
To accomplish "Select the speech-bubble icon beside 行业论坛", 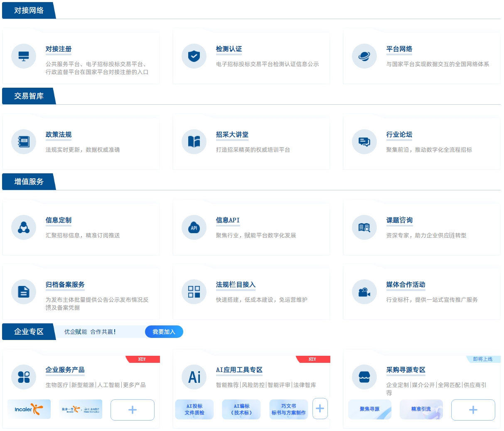I will (364, 142).
